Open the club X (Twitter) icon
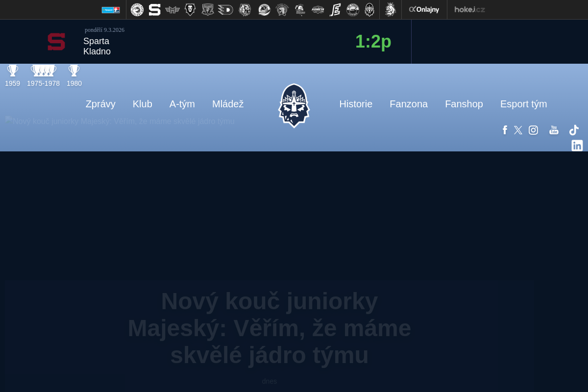Viewport: 588px width, 392px height. click(518, 130)
